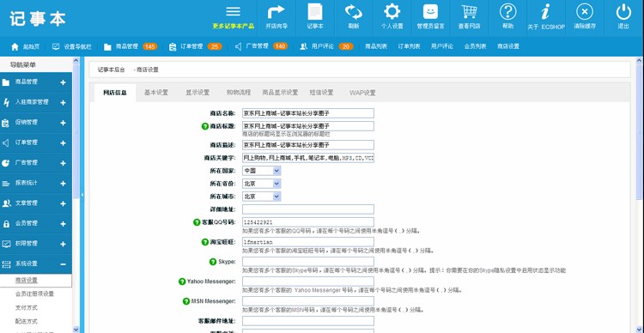Click 会员列表 link in nav bar

tap(475, 46)
